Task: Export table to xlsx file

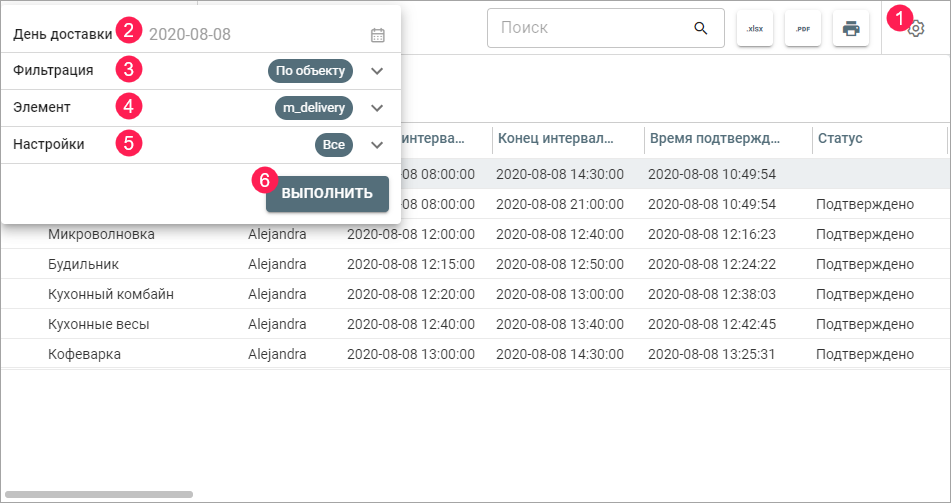Action: coord(754,29)
